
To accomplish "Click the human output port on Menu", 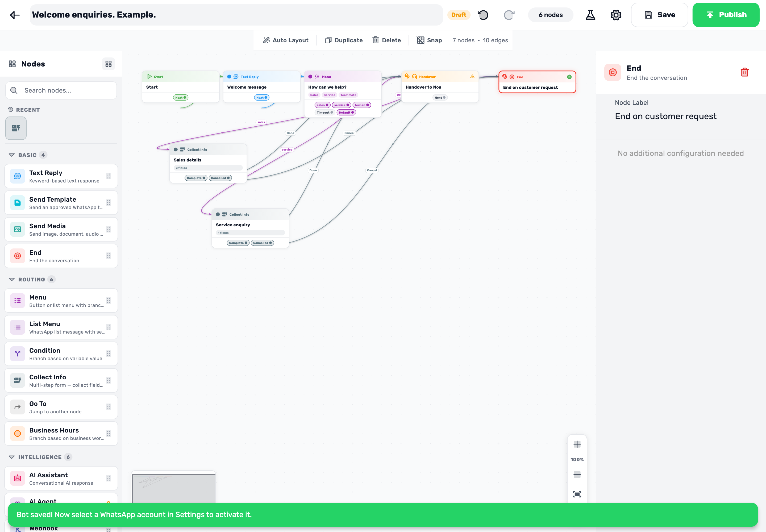I will 361,105.
